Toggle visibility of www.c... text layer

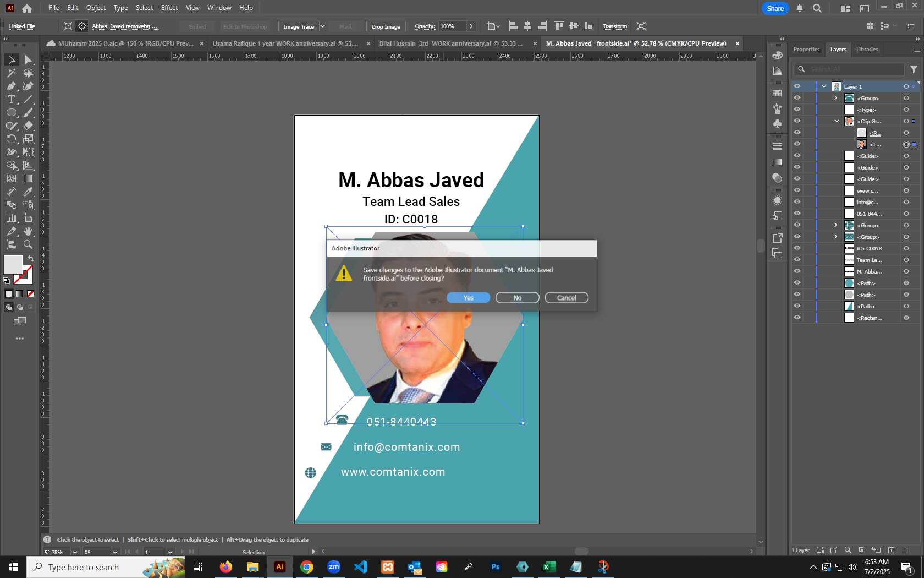[x=797, y=190]
